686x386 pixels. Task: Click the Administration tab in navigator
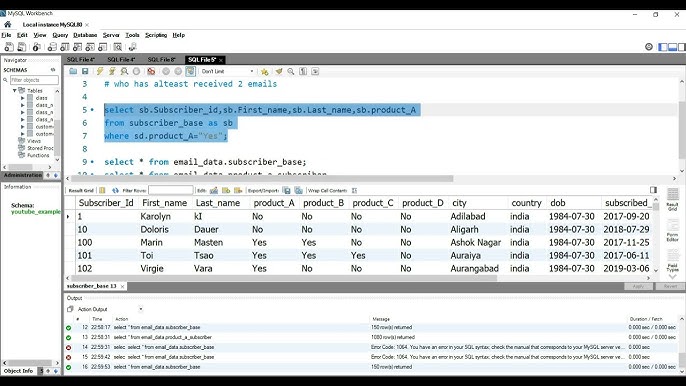tap(23, 175)
